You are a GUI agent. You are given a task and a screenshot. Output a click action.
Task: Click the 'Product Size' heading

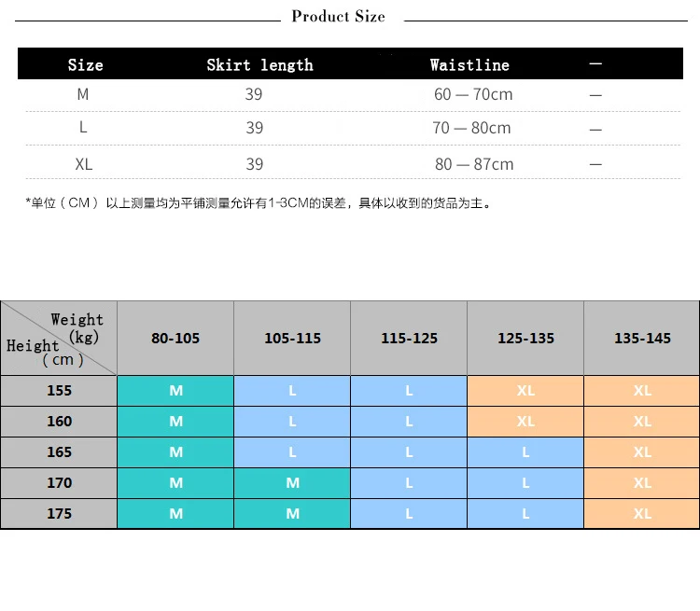[x=338, y=17]
